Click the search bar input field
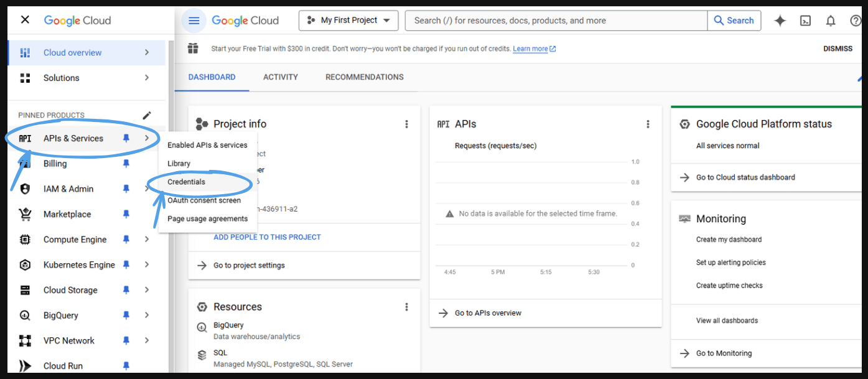Image resolution: width=868 pixels, height=379 pixels. point(556,21)
